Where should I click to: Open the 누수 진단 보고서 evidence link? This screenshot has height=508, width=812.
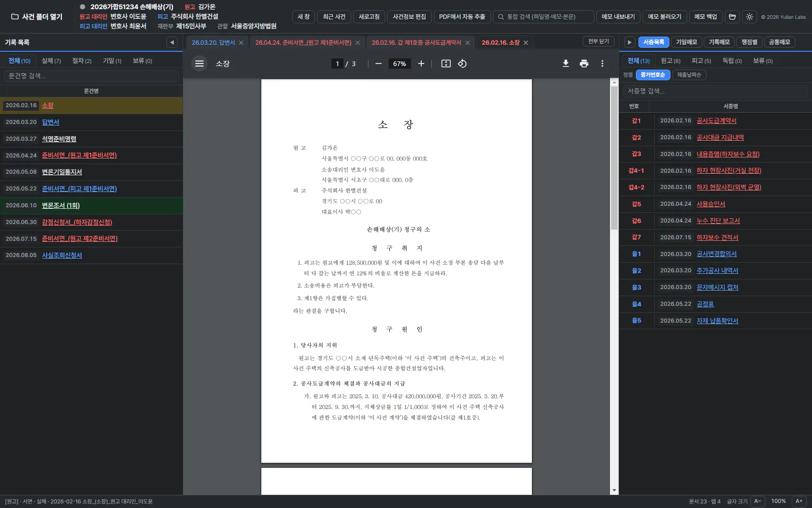click(x=718, y=220)
